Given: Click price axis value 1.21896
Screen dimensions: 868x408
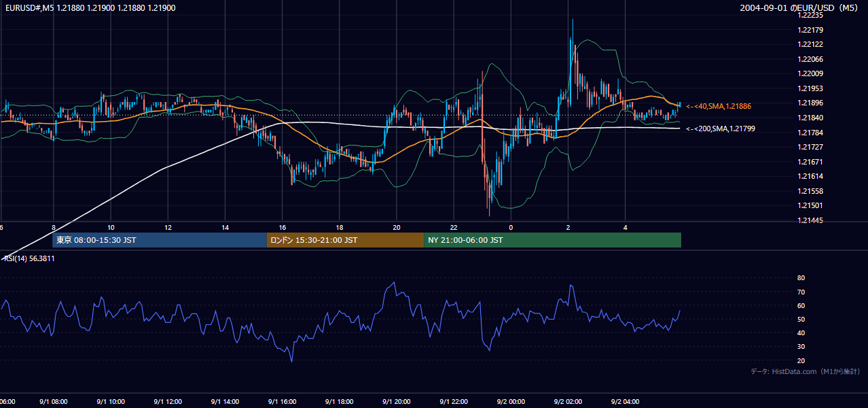Looking at the screenshot, I should (x=810, y=103).
